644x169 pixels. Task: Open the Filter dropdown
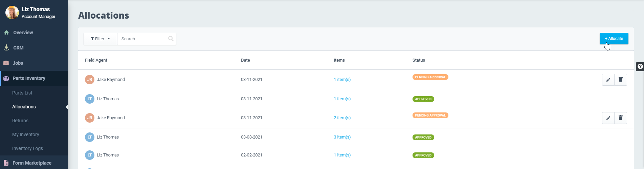coord(100,39)
